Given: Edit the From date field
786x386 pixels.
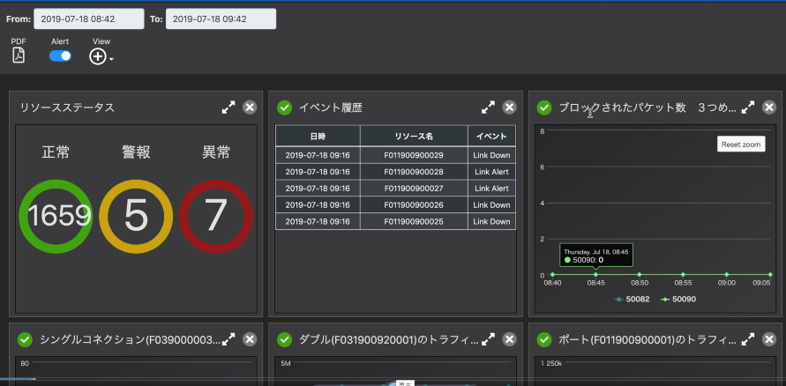Looking at the screenshot, I should pyautogui.click(x=89, y=19).
